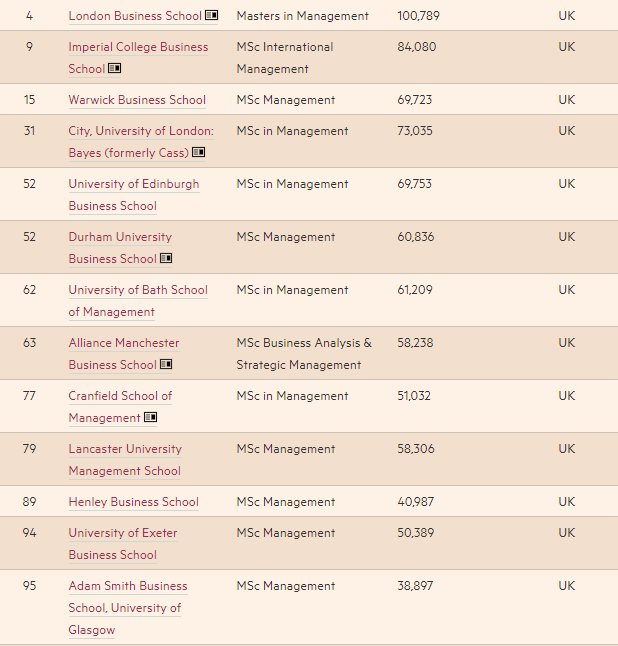Open the Warwick Business School link
The width and height of the screenshot is (618, 646).
[137, 100]
